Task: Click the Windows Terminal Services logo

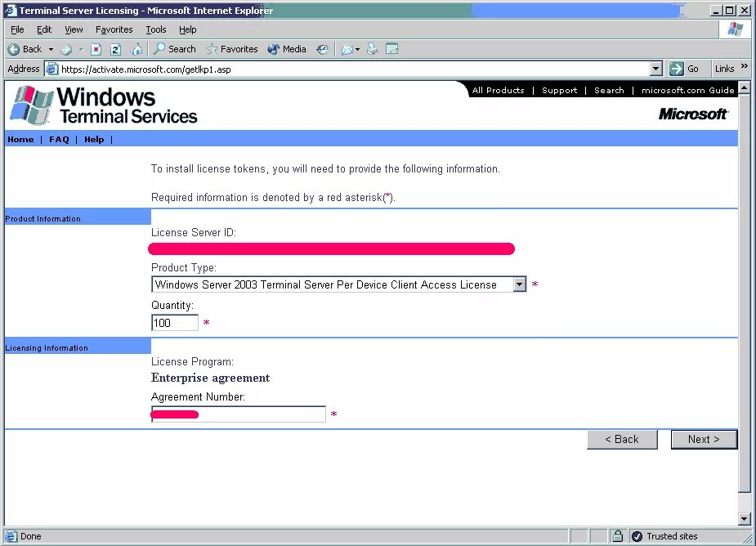Action: (x=102, y=105)
